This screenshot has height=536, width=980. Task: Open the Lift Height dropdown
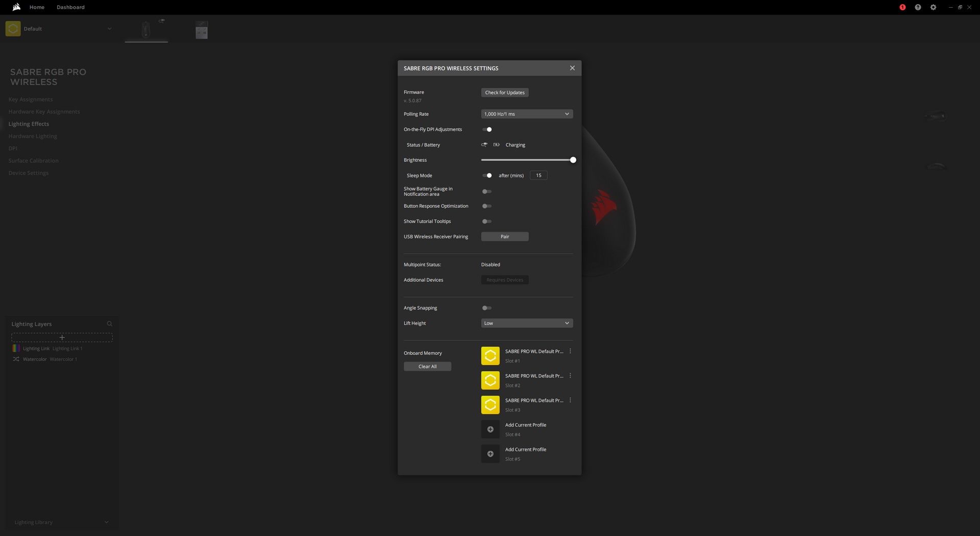coord(527,323)
